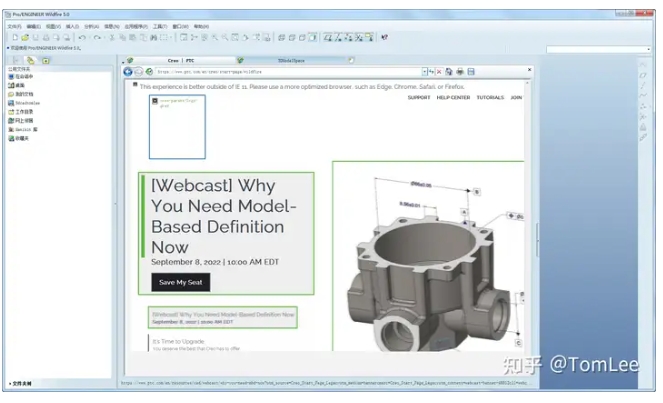Screen dimensions: 663x403
Task: Open a file with the folder icon
Action: pyautogui.click(x=26, y=37)
